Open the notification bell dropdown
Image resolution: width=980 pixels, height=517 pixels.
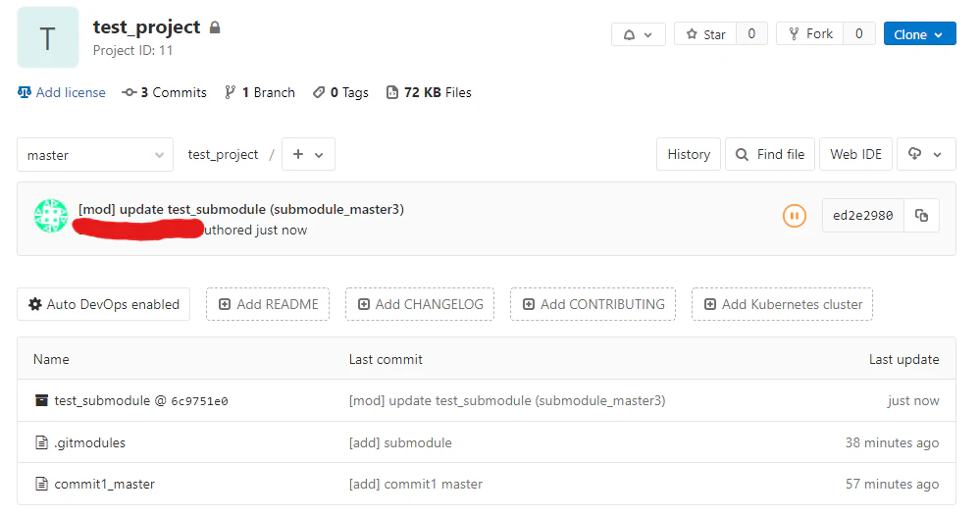pyautogui.click(x=638, y=34)
